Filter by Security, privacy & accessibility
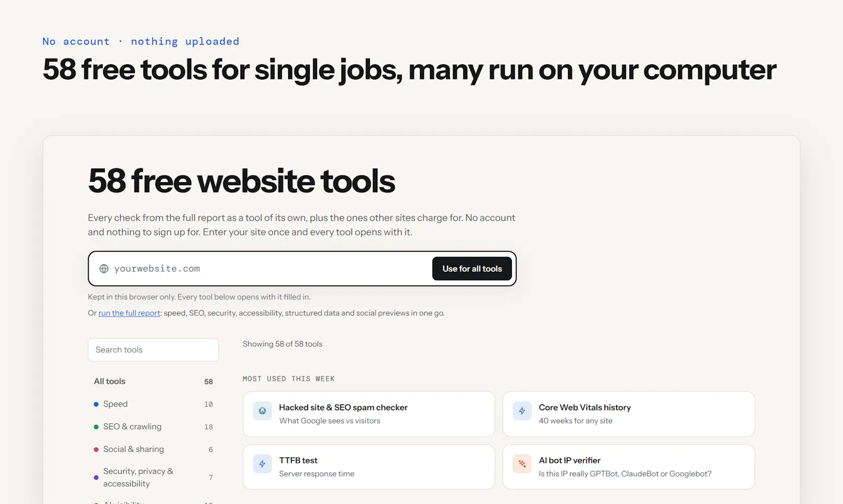843x504 pixels. (153, 477)
